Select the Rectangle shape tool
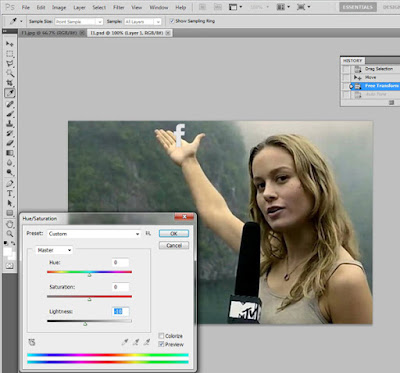 (x=10, y=213)
